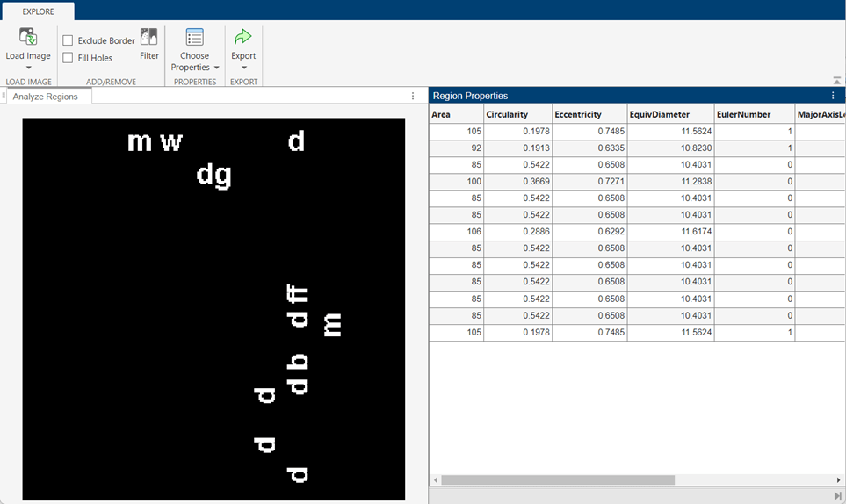Expand the Load Image dropdown arrow
The height and width of the screenshot is (504, 846).
(x=29, y=68)
